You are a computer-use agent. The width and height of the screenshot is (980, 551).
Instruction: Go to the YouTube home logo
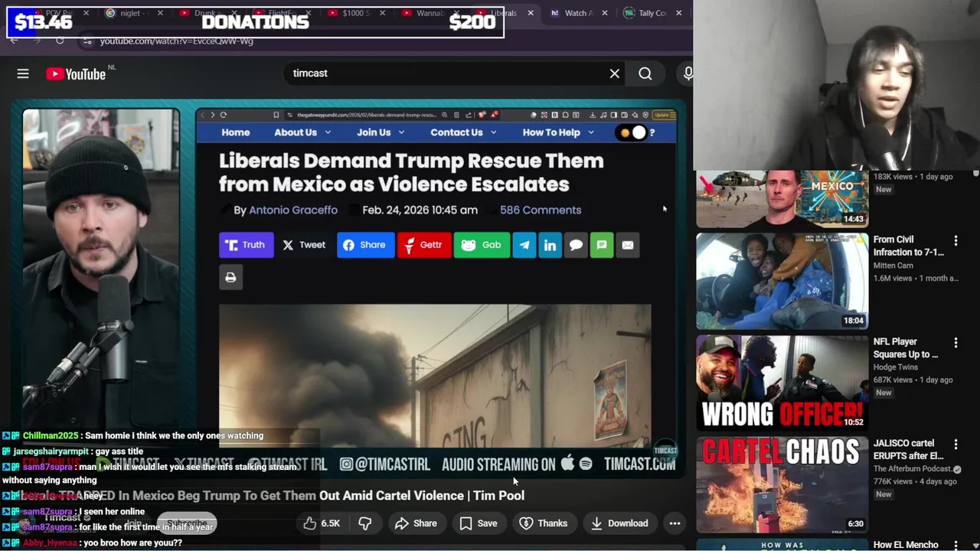75,74
